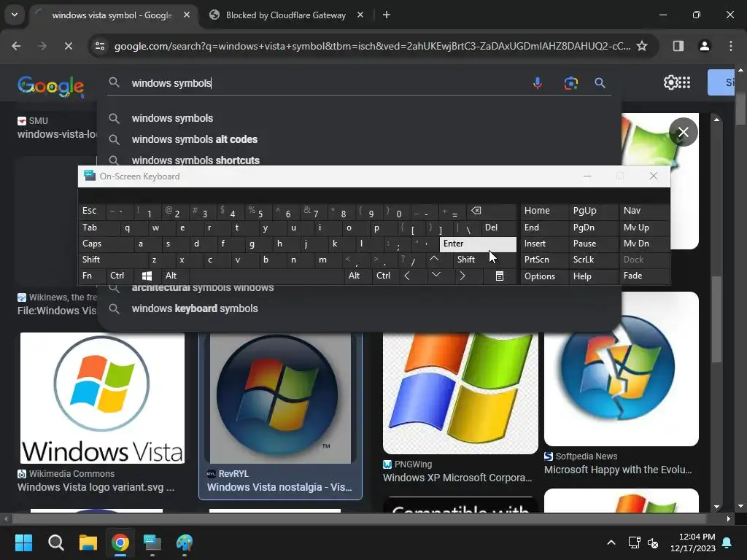Open the Windows Start menu
Image resolution: width=747 pixels, height=560 pixels.
coord(24,542)
